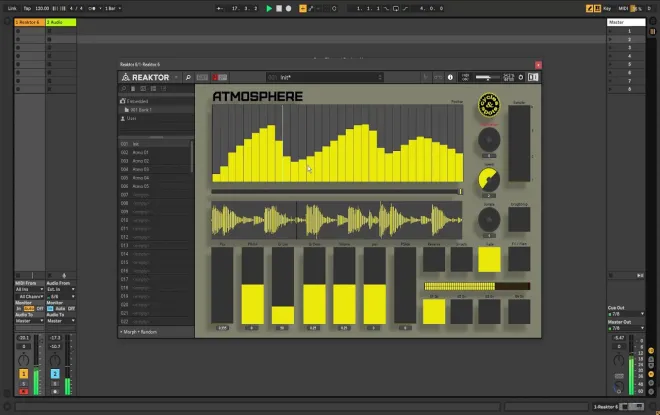Click the round Record button in the transport
The width and height of the screenshot is (660, 415).
[288, 8]
